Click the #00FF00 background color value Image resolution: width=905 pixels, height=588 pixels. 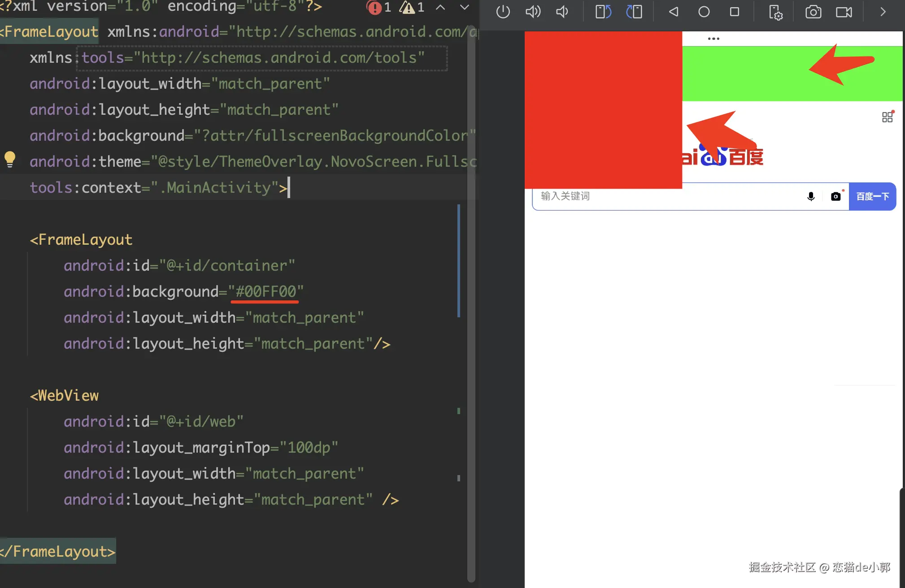pyautogui.click(x=266, y=292)
